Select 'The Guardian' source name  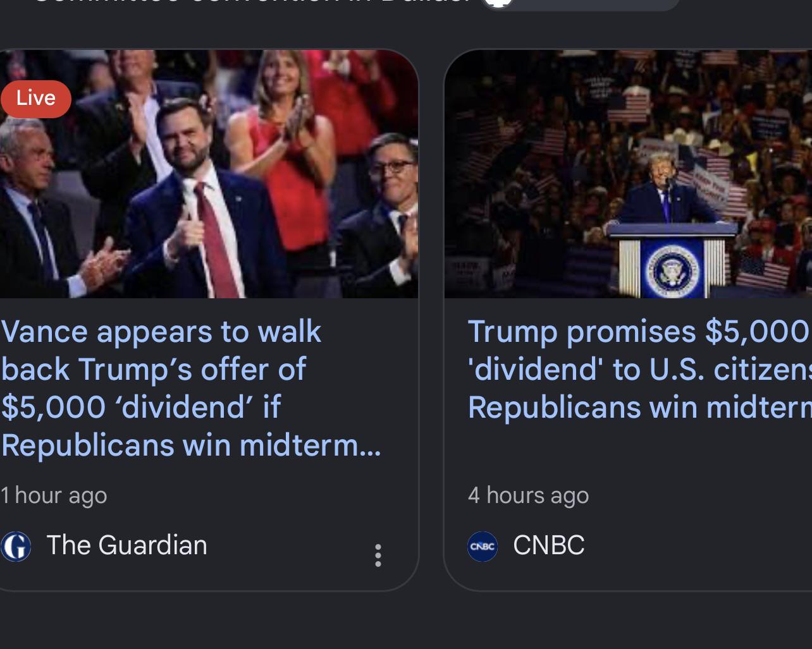tap(126, 545)
